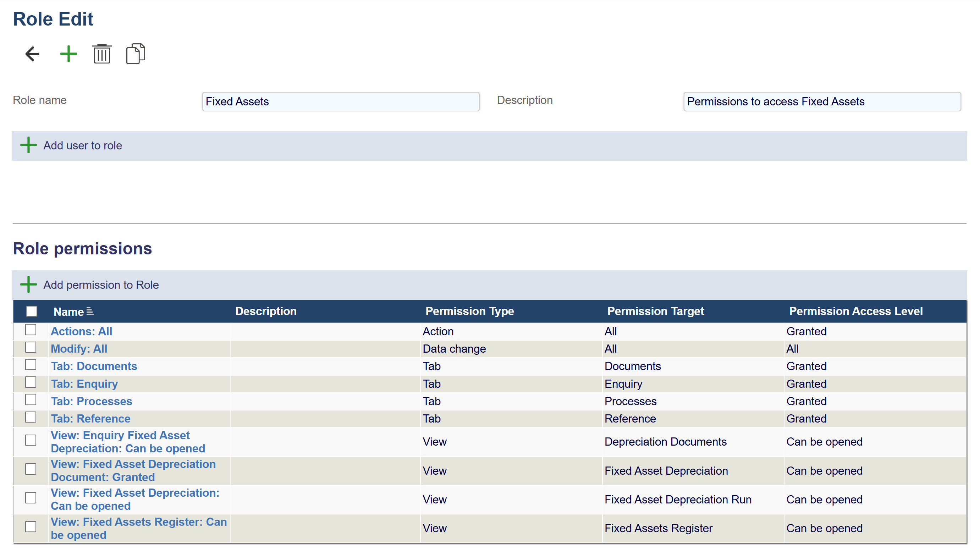Click the Add user to role text

pyautogui.click(x=83, y=145)
